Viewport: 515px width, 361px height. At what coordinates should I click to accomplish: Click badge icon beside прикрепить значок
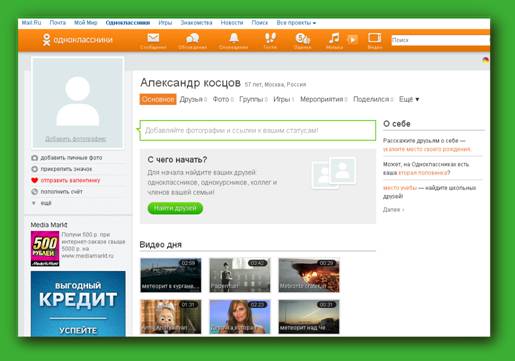(34, 169)
